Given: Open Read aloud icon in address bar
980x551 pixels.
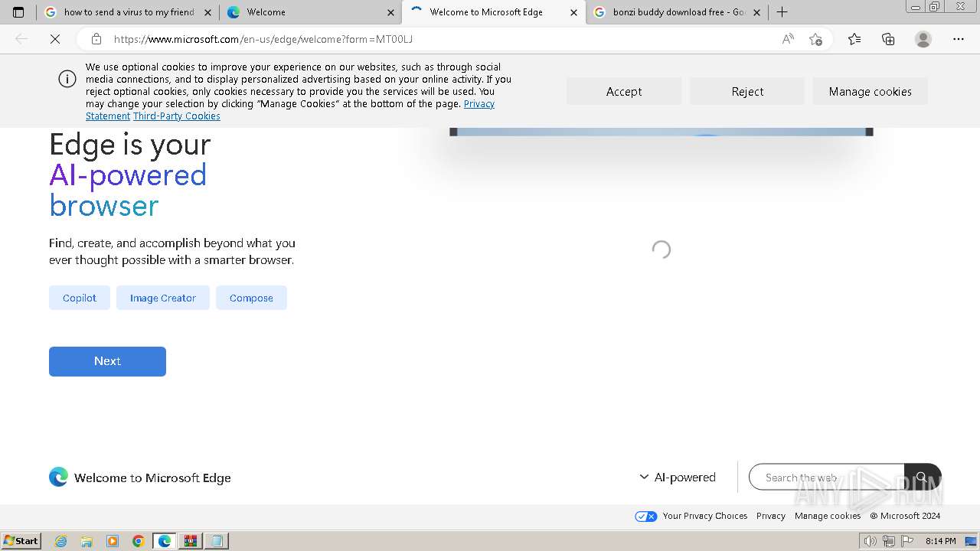Looking at the screenshot, I should point(787,39).
